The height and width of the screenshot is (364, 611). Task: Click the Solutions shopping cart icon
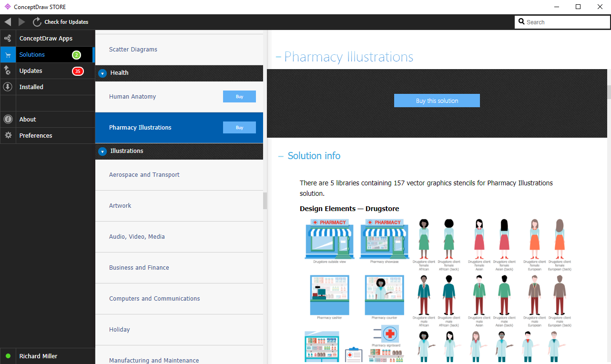click(x=8, y=55)
